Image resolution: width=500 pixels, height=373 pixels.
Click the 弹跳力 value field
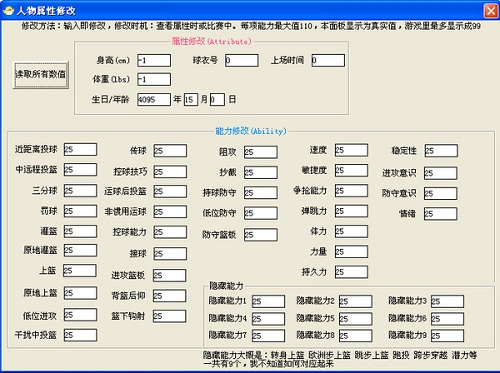[x=351, y=211]
